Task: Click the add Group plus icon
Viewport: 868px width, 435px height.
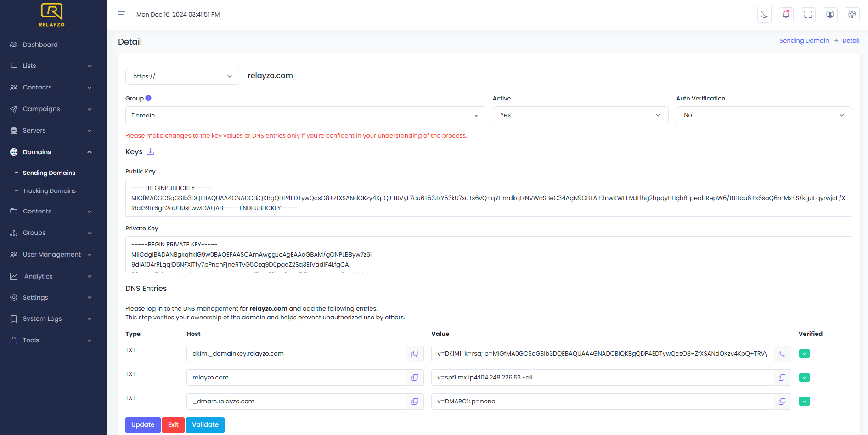Action: [x=148, y=98]
